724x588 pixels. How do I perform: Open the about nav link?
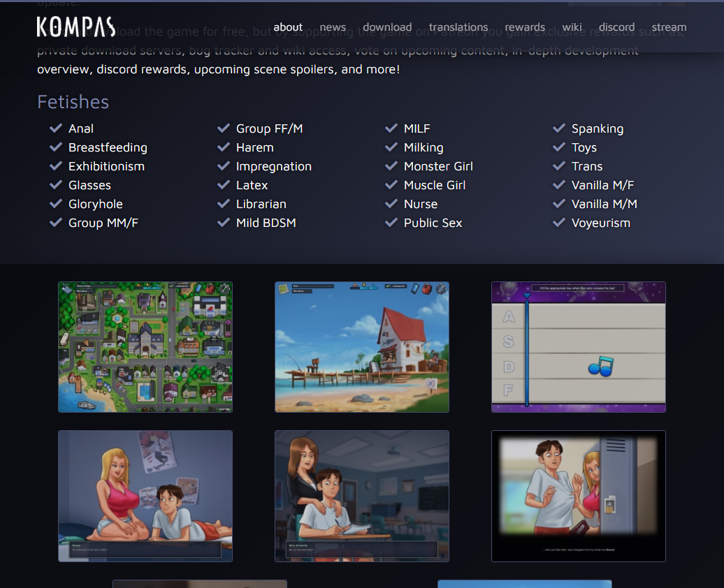click(288, 27)
